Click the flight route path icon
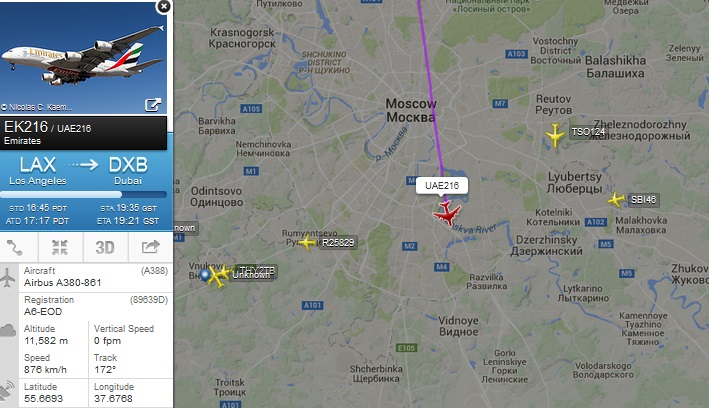This screenshot has height=408, width=709. tap(14, 247)
